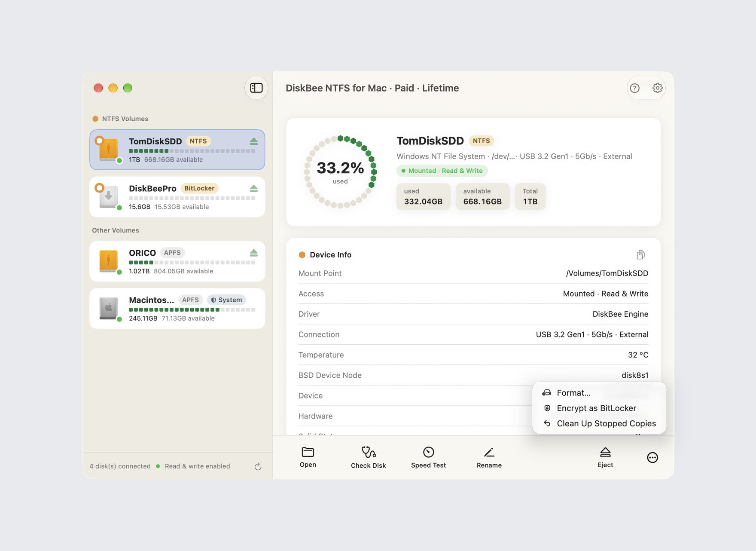The width and height of the screenshot is (756, 551).
Task: Click the DiskBee Engine driver value
Action: (x=620, y=314)
